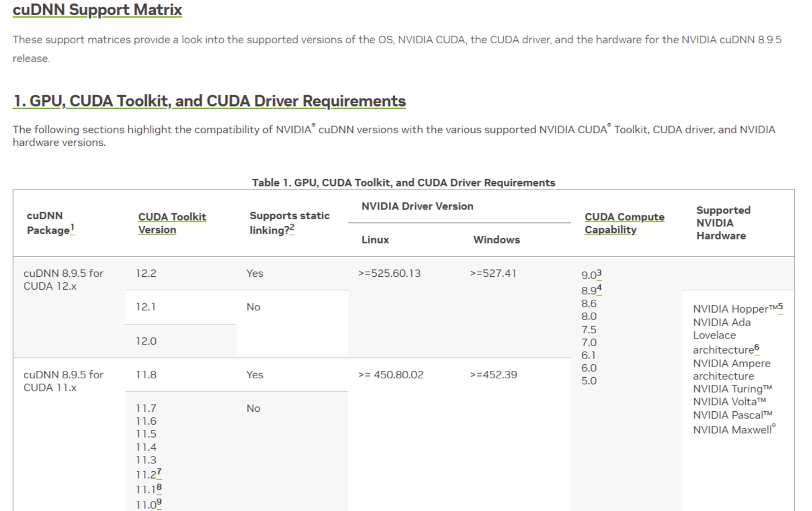The width and height of the screenshot is (812, 511).
Task: Click the Windows sub-column header
Action: click(497, 240)
